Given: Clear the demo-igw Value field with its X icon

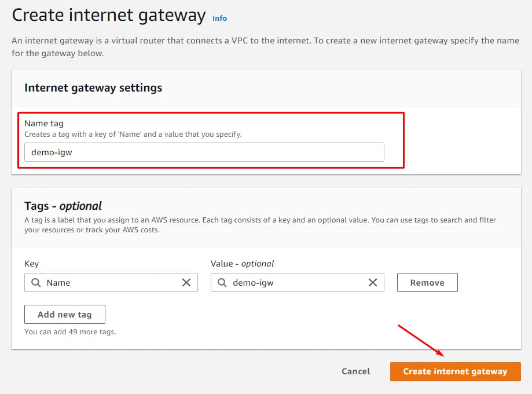Looking at the screenshot, I should [x=373, y=282].
